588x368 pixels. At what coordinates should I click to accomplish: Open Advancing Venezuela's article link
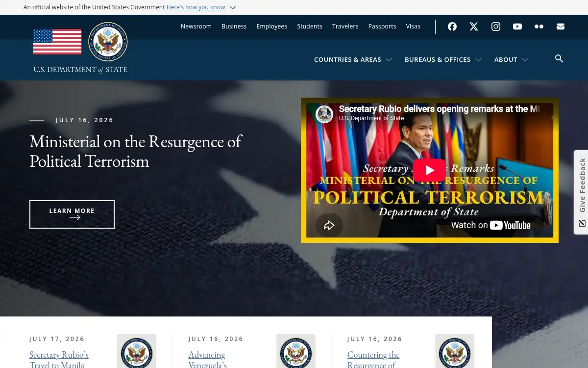point(207,359)
